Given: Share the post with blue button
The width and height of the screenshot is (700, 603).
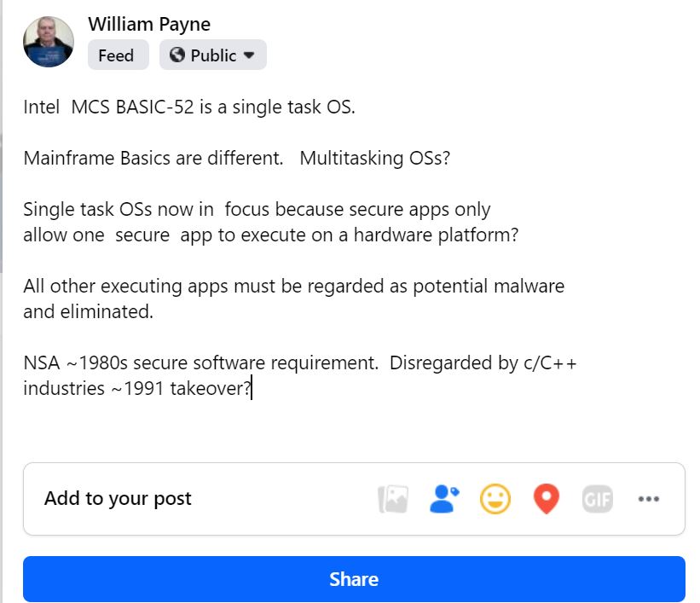Looking at the screenshot, I should [x=354, y=579].
